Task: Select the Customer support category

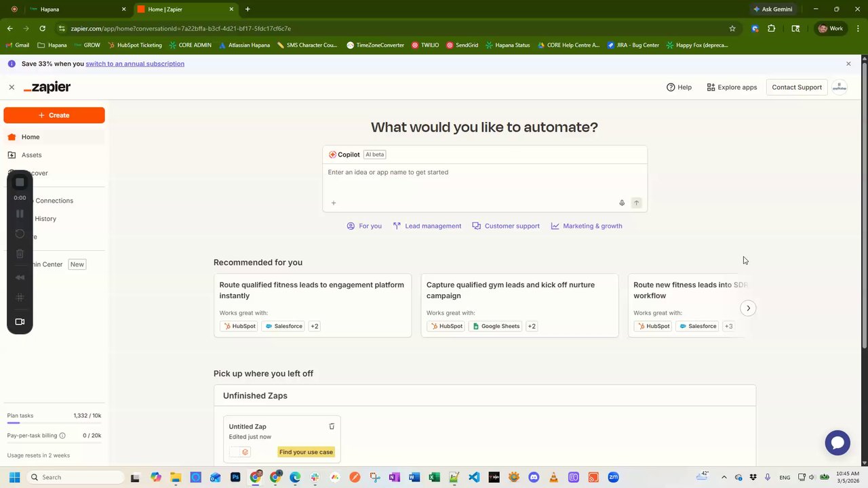Action: point(506,226)
